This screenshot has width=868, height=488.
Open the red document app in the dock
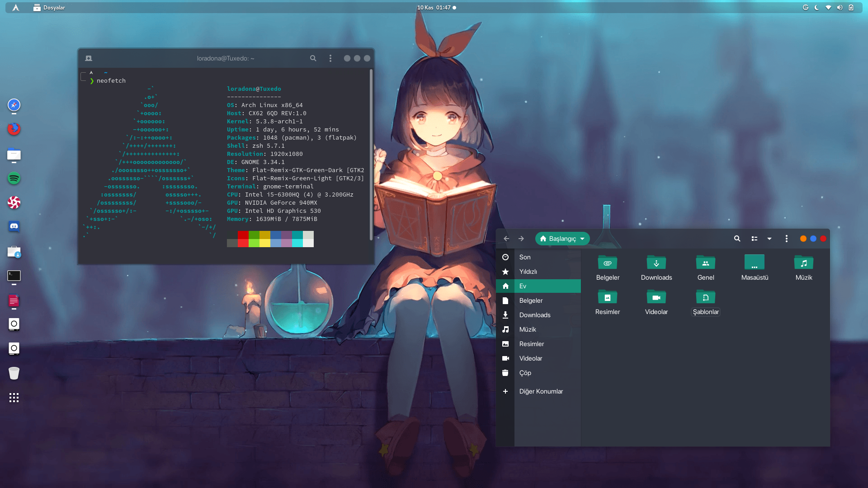click(x=14, y=300)
